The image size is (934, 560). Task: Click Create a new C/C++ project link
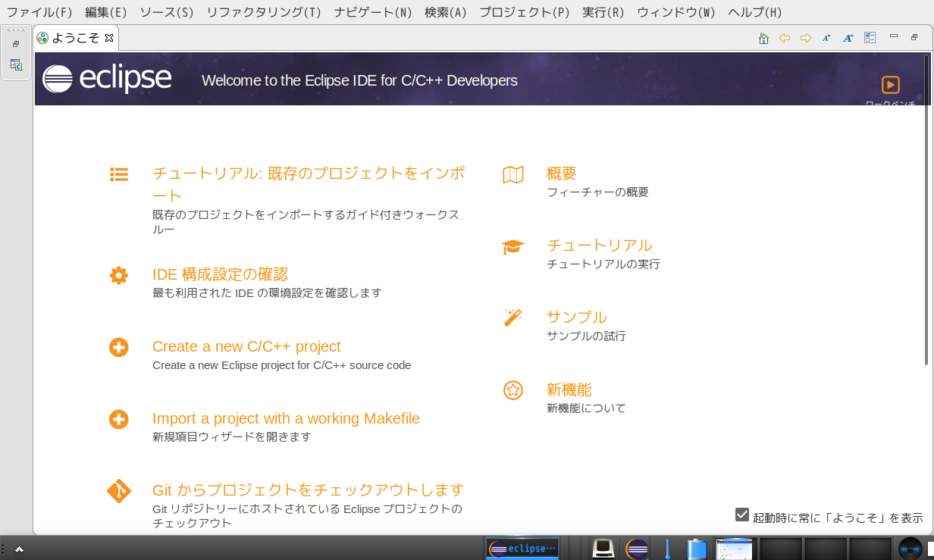coord(246,346)
